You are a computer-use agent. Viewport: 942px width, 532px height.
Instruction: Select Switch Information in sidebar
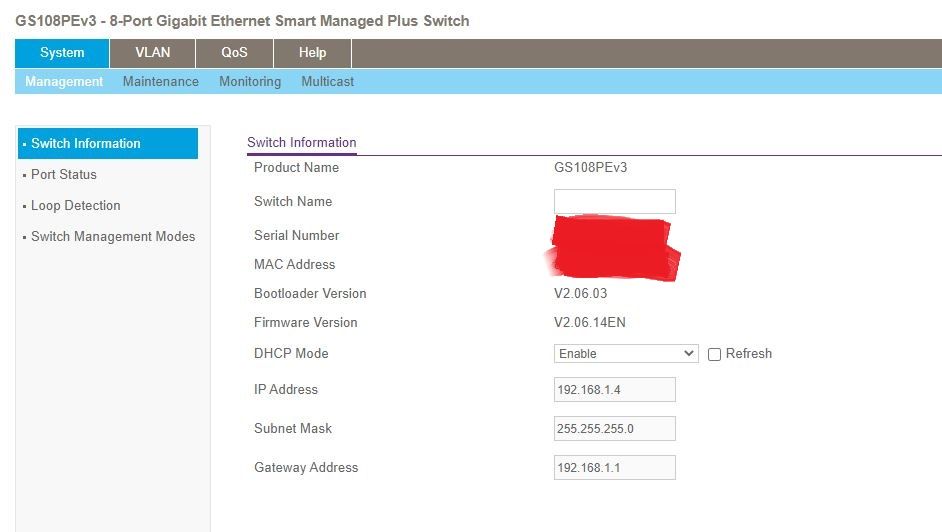tap(86, 144)
